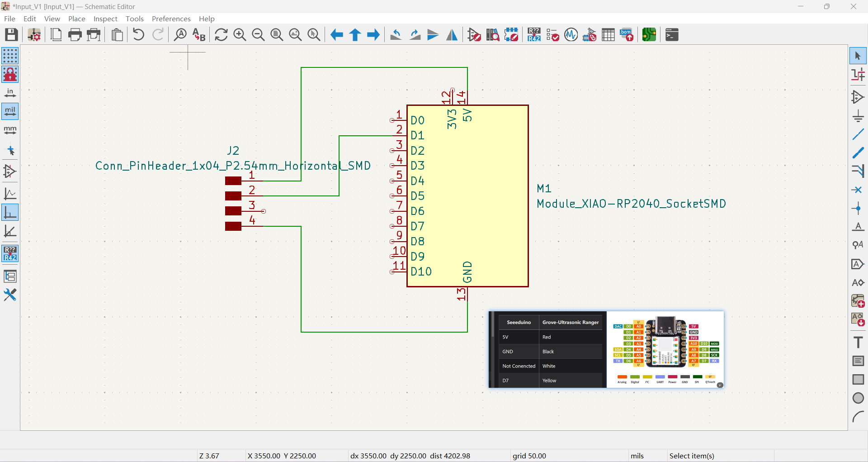
Task: Choose the Place Power Symbol tool
Action: point(858,116)
